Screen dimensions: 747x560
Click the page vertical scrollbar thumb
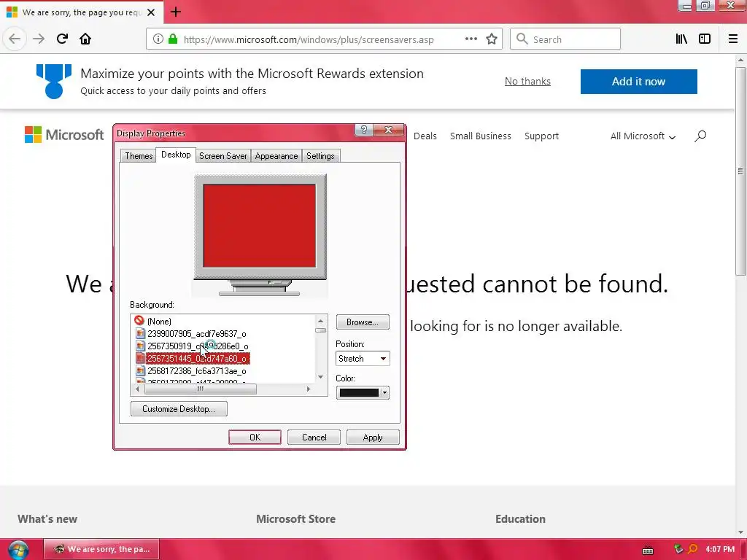[740, 171]
